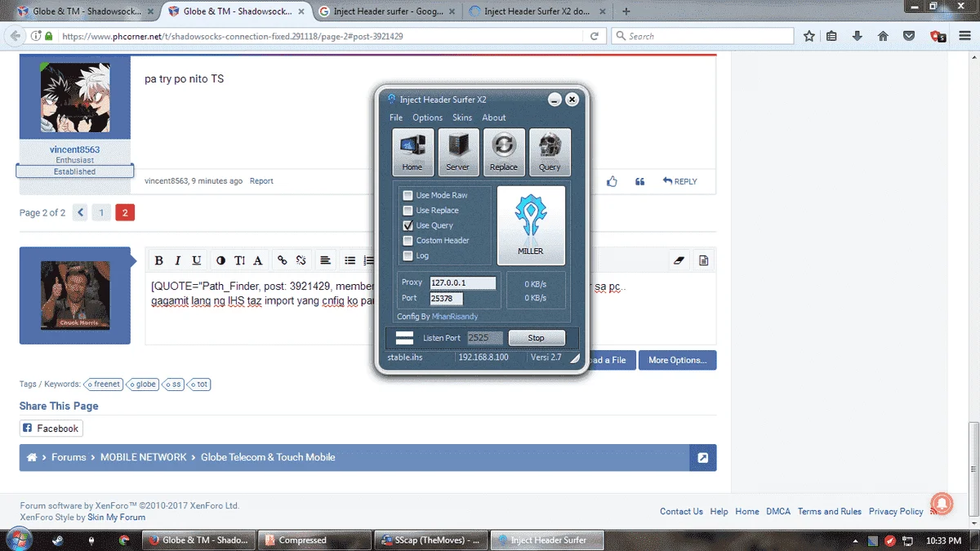Screen dimensions: 980x551
Task: Click More Options button below the editor
Action: [678, 360]
